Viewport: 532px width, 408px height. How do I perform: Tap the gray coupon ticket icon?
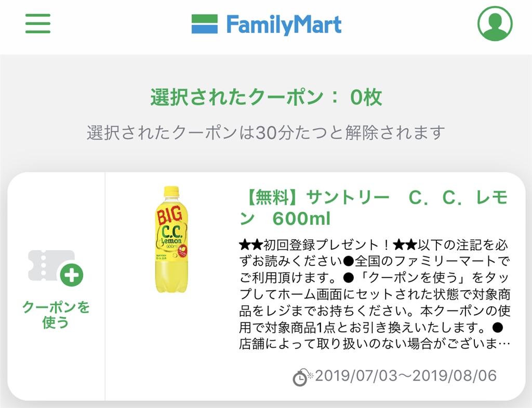(51, 266)
